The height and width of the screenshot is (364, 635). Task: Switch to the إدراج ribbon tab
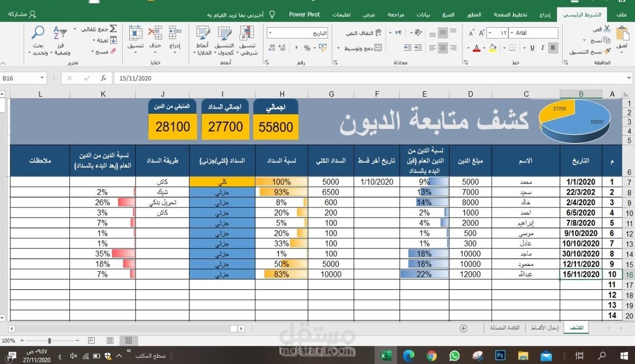(x=544, y=14)
